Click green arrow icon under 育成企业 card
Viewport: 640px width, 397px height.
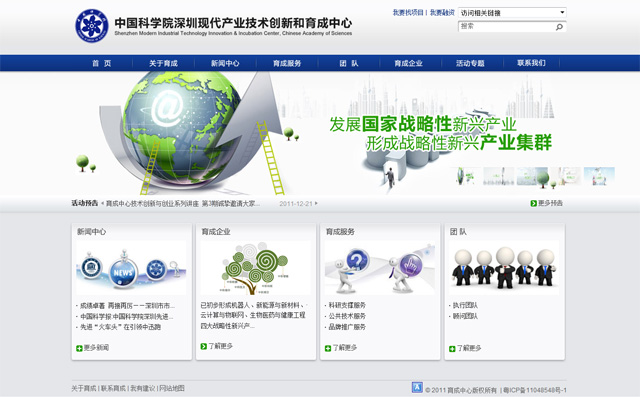[204, 346]
